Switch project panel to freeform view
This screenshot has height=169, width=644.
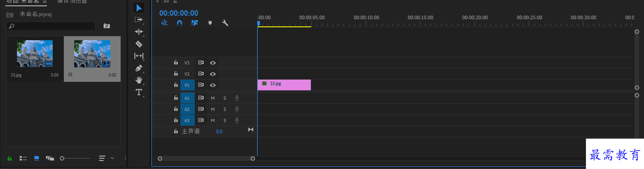[x=50, y=158]
